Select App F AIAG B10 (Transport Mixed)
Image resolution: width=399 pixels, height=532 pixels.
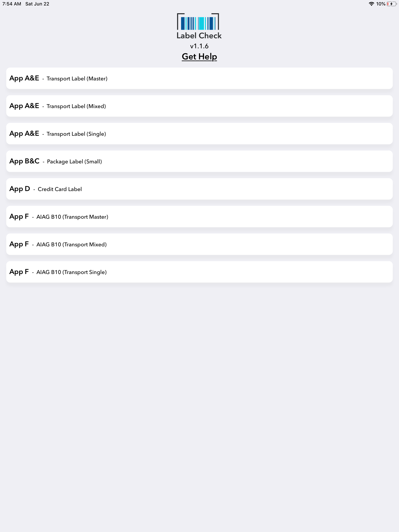(199, 244)
